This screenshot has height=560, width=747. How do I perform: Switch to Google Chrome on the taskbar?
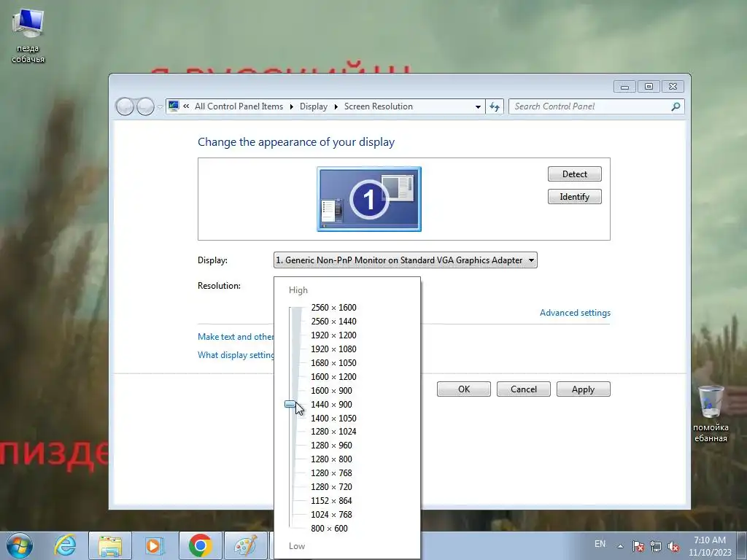200,545
